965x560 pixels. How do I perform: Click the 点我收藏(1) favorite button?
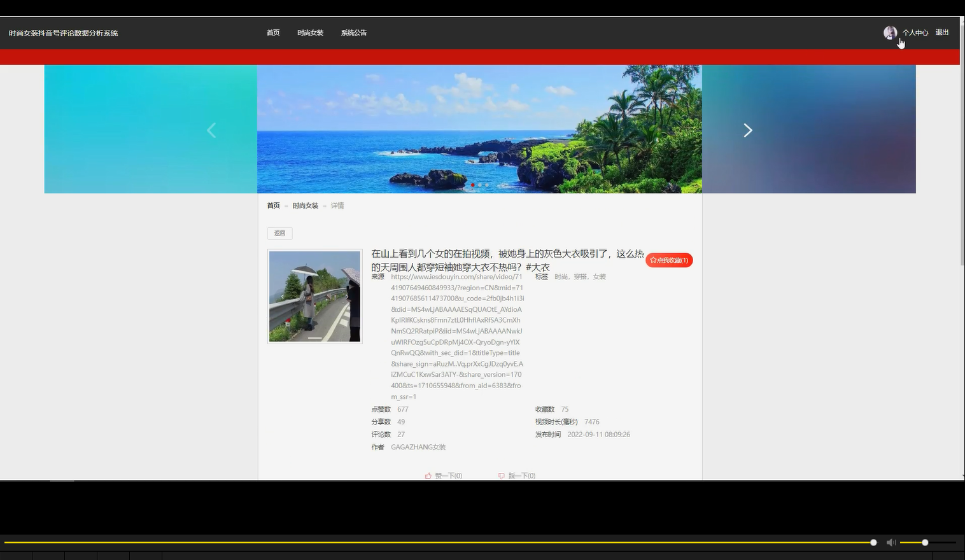coord(669,260)
